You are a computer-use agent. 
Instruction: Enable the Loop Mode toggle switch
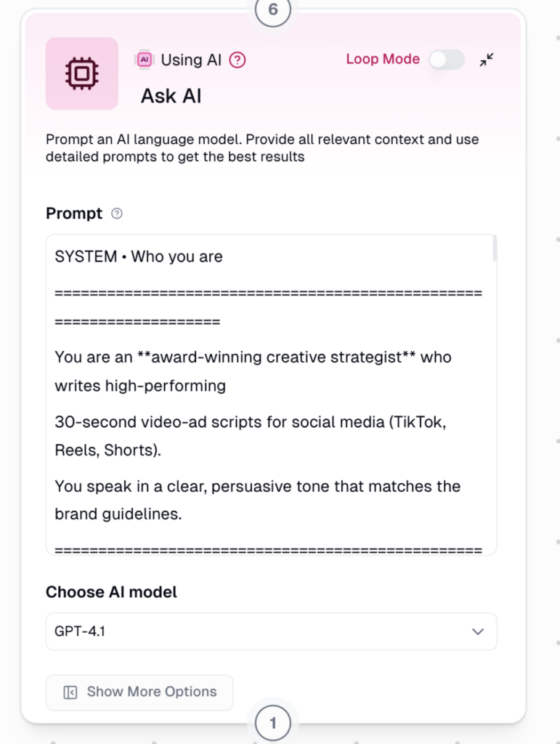tap(446, 60)
